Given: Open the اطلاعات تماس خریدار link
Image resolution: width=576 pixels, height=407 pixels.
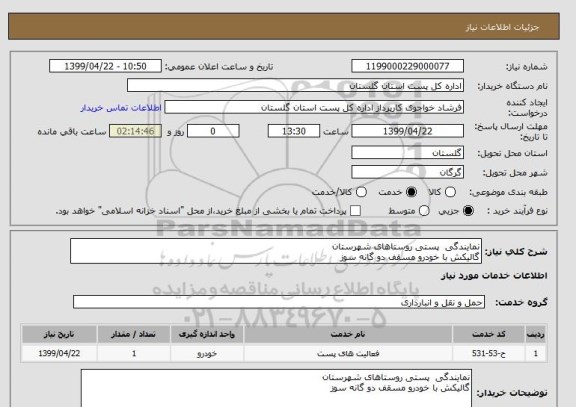Looking at the screenshot, I should pyautogui.click(x=121, y=108).
